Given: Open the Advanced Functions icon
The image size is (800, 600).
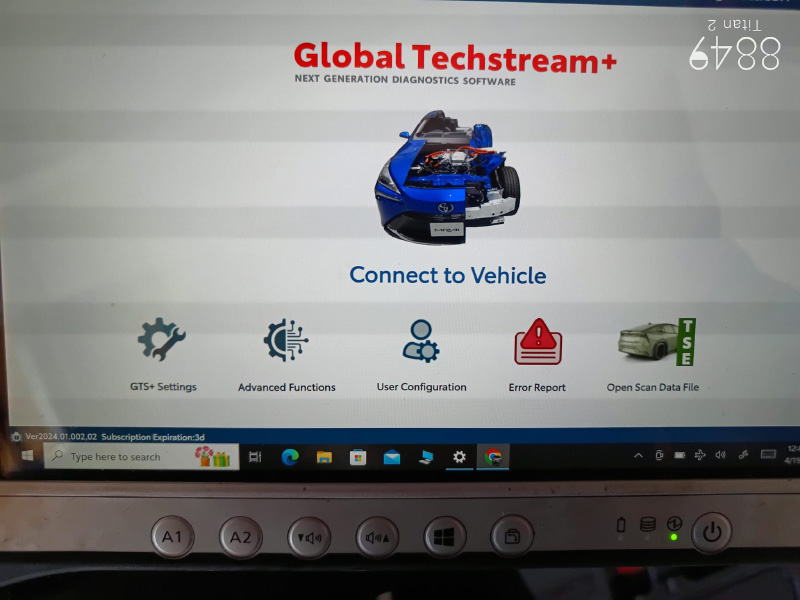Looking at the screenshot, I should pyautogui.click(x=286, y=340).
